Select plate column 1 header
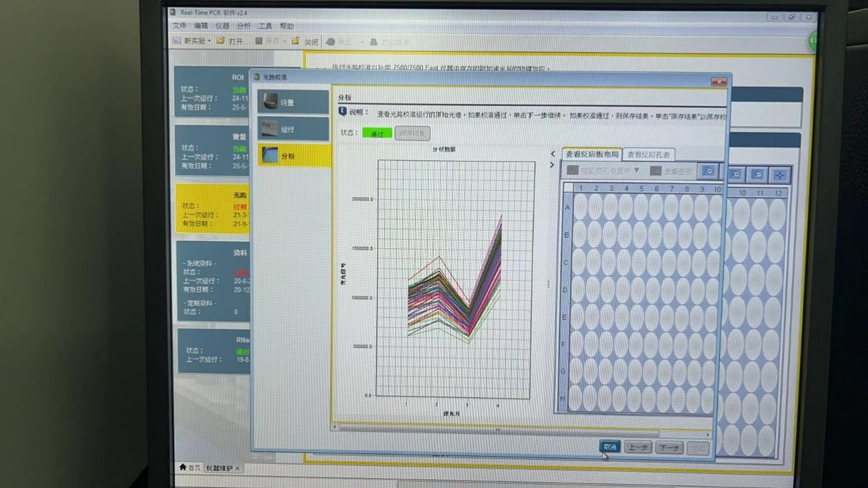This screenshot has height=488, width=868. coord(581,188)
